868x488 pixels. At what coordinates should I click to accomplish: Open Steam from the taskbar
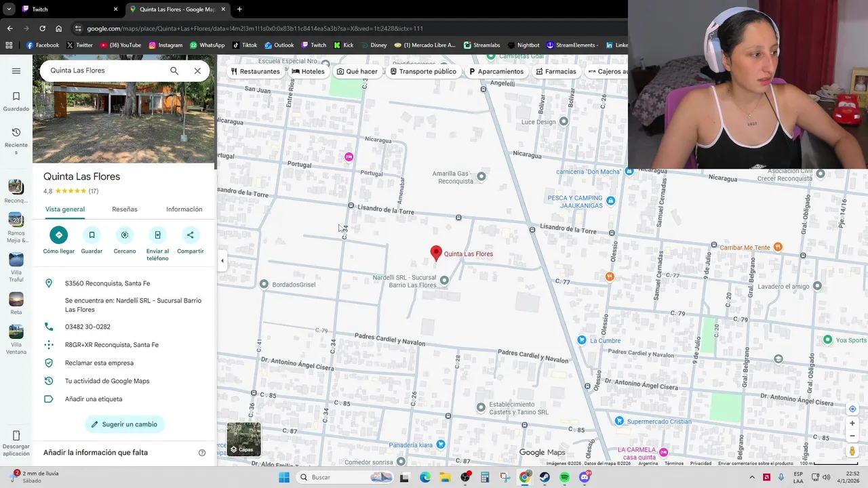[x=545, y=477]
